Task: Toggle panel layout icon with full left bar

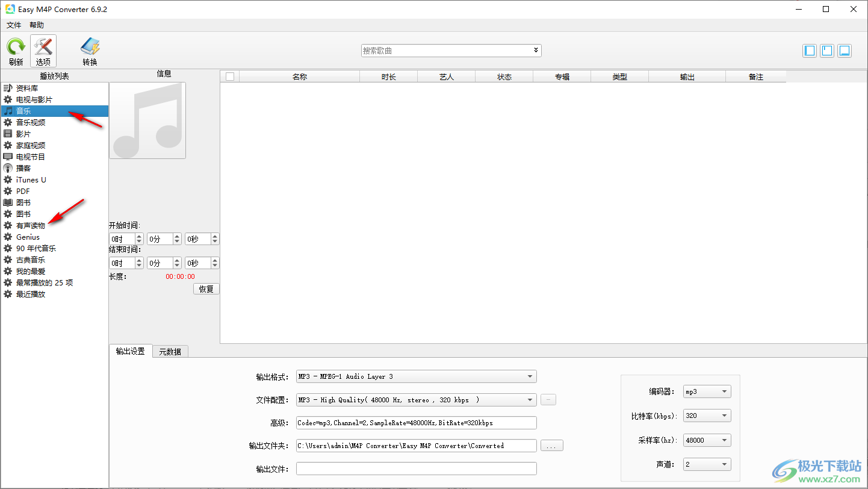Action: tap(810, 51)
